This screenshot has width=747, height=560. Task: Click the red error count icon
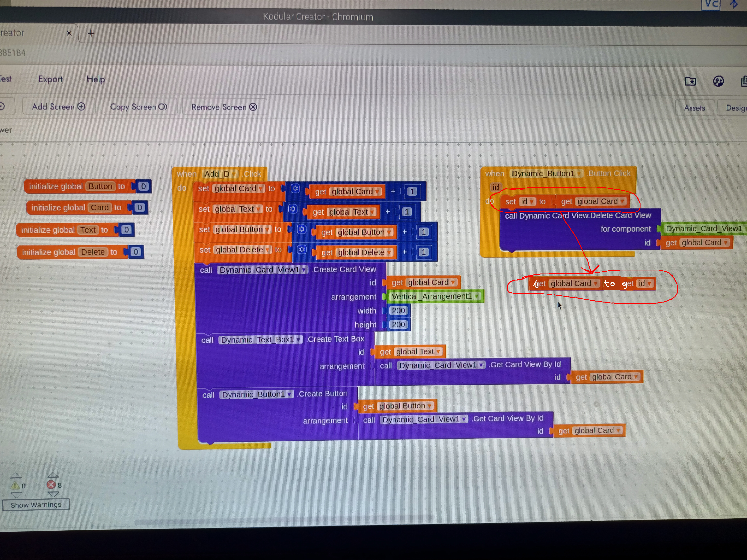point(51,485)
